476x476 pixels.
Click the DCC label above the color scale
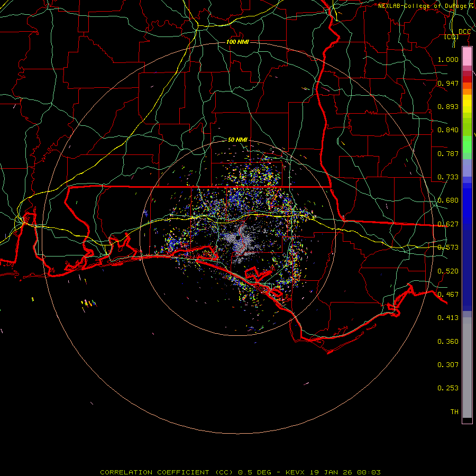(x=464, y=32)
